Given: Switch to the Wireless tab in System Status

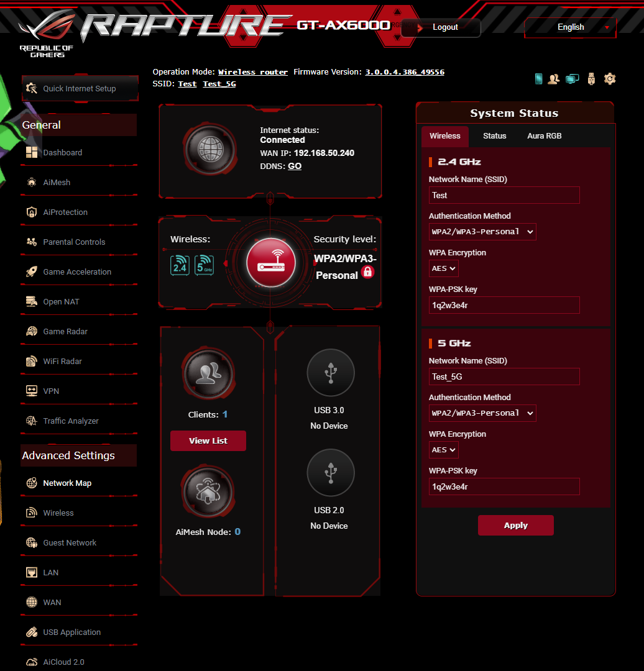Looking at the screenshot, I should [445, 136].
